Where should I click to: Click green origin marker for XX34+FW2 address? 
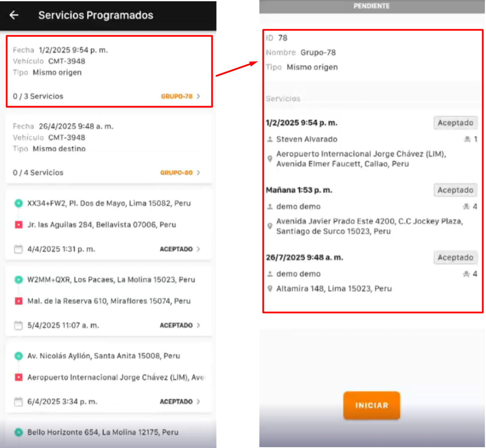point(18,203)
